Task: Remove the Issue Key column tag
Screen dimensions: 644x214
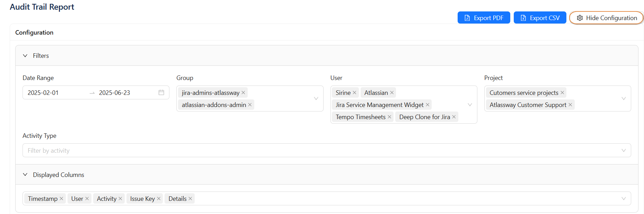Action: pos(159,198)
